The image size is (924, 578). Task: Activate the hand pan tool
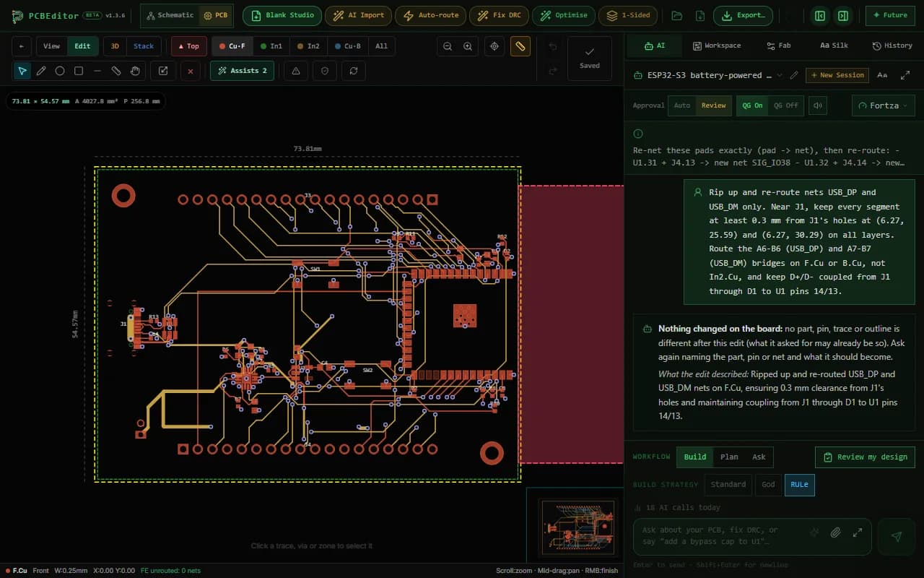(135, 71)
